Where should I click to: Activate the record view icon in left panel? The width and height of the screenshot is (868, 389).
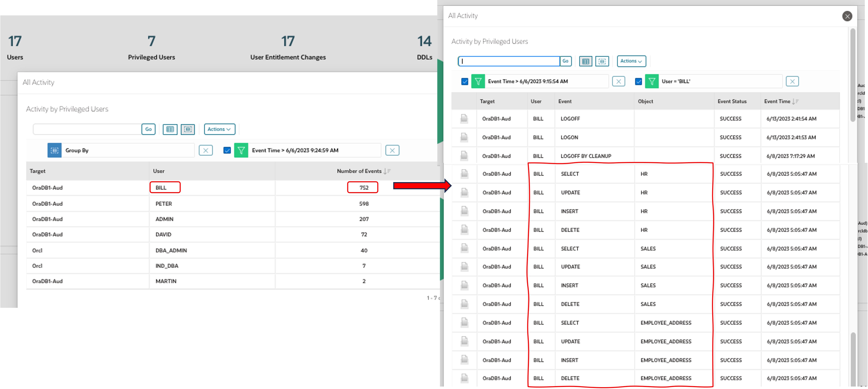click(x=188, y=129)
